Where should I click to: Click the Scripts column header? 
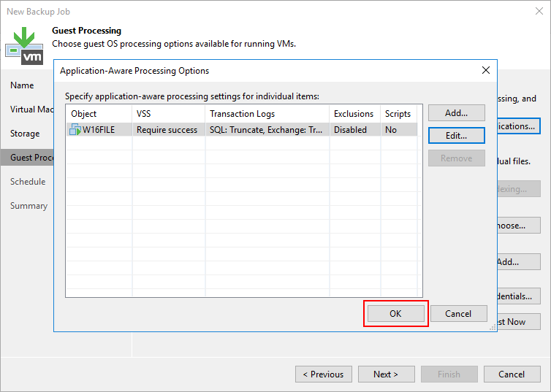[x=398, y=114]
